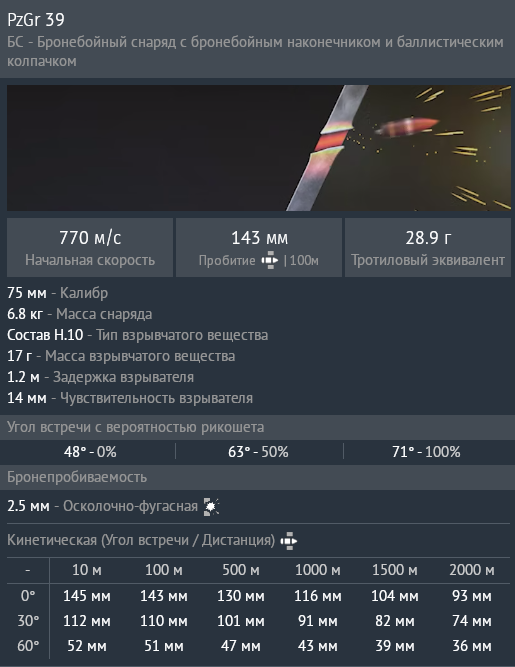Click the 75 мм Калибр line

pyautogui.click(x=57, y=293)
